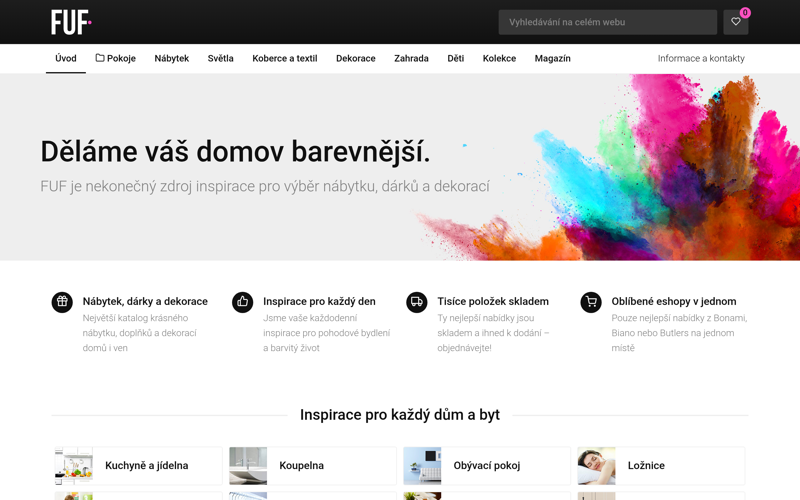Click the Koupelna thumbnail image
The image size is (800, 500).
click(248, 465)
